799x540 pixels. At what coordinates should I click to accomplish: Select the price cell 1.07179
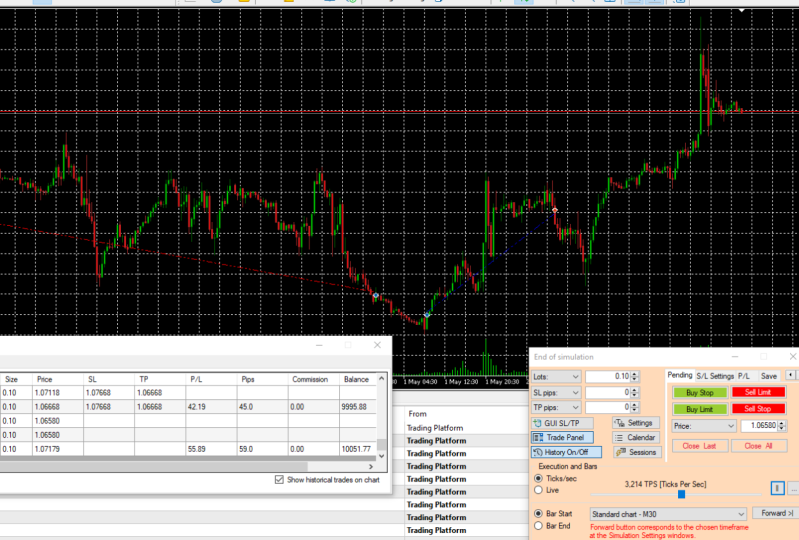58,449
